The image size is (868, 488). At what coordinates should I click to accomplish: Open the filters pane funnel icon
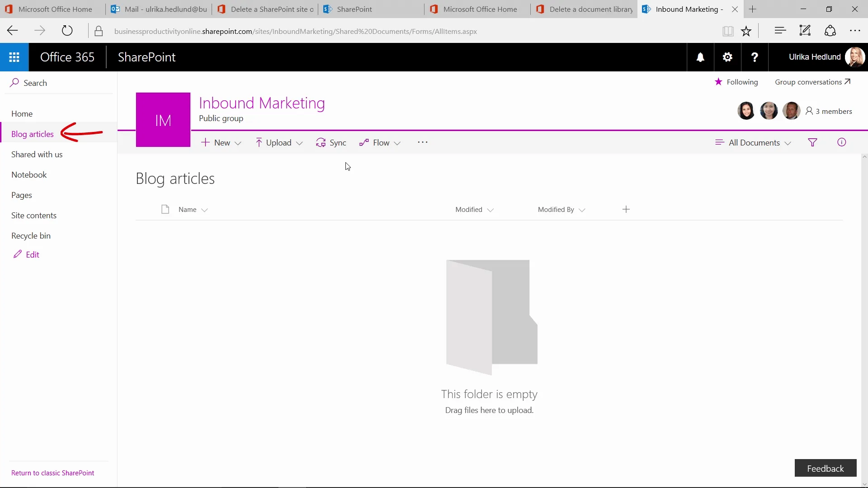pyautogui.click(x=812, y=143)
